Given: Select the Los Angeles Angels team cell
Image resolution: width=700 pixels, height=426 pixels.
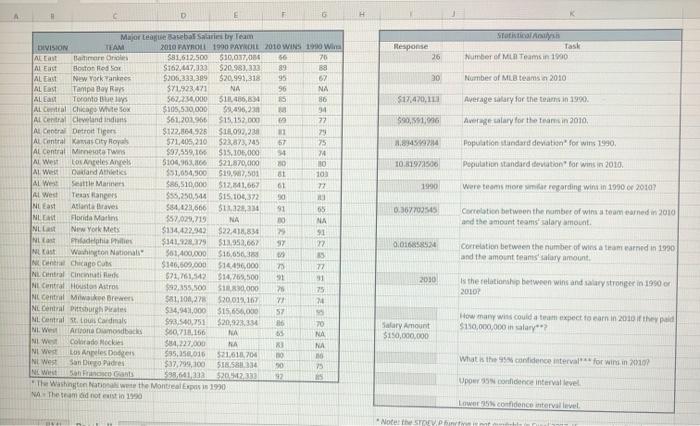Looking at the screenshot, I should pyautogui.click(x=114, y=162).
